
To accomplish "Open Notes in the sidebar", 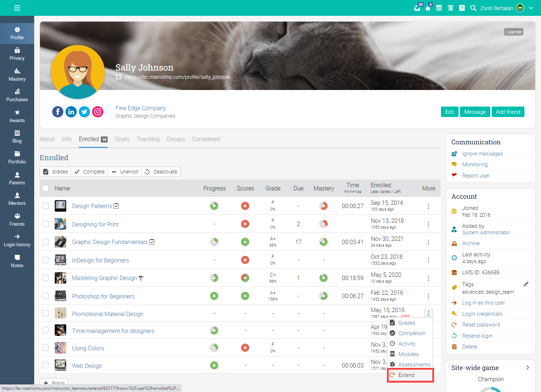I will [x=17, y=261].
